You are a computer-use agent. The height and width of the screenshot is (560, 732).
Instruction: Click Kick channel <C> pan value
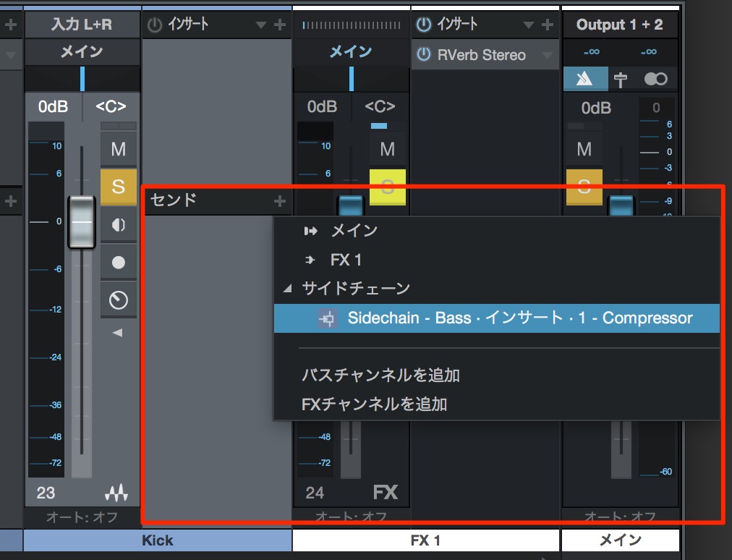click(111, 106)
